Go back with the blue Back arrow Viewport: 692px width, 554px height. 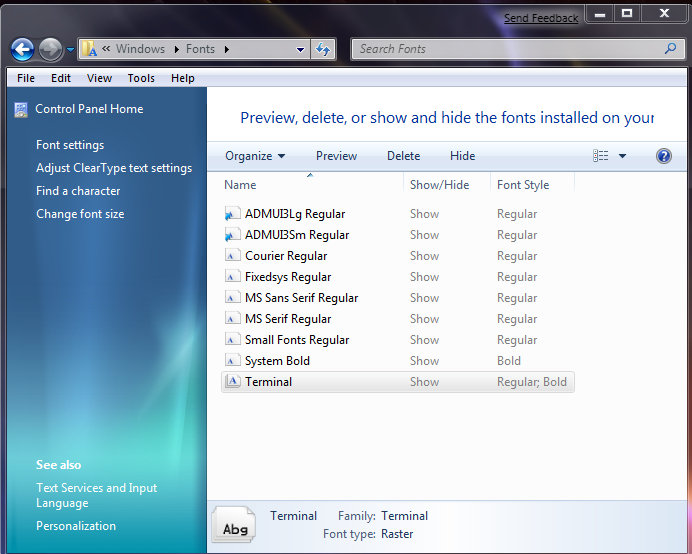22,49
